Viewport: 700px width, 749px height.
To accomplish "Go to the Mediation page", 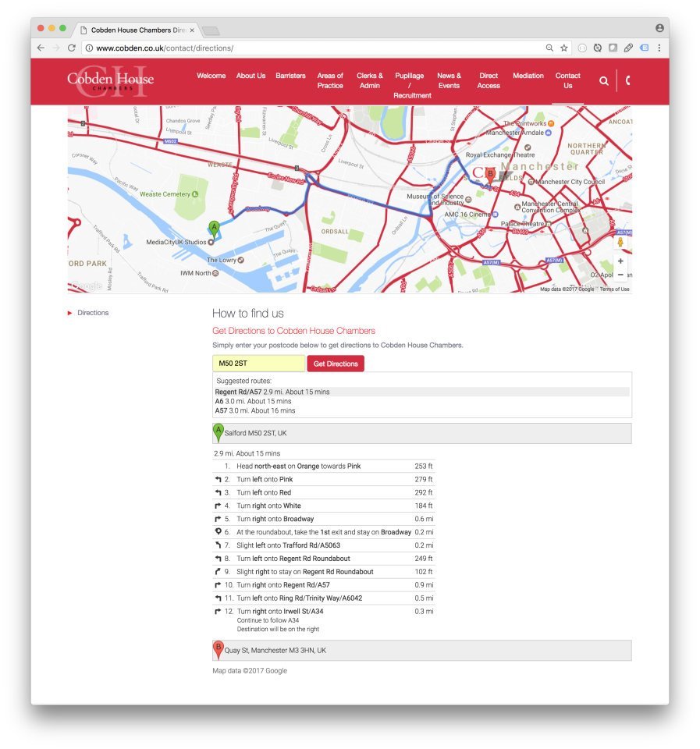I will [528, 76].
